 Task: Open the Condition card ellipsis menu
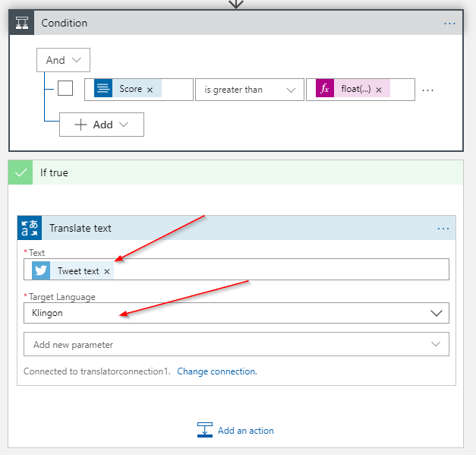[450, 23]
